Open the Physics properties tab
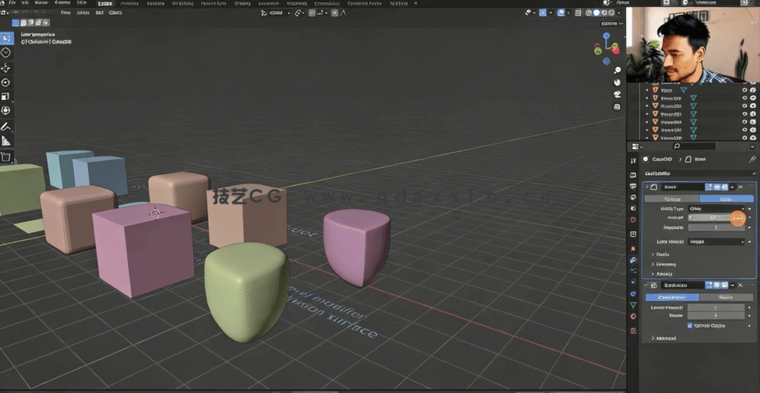This screenshot has width=760, height=393. (633, 282)
